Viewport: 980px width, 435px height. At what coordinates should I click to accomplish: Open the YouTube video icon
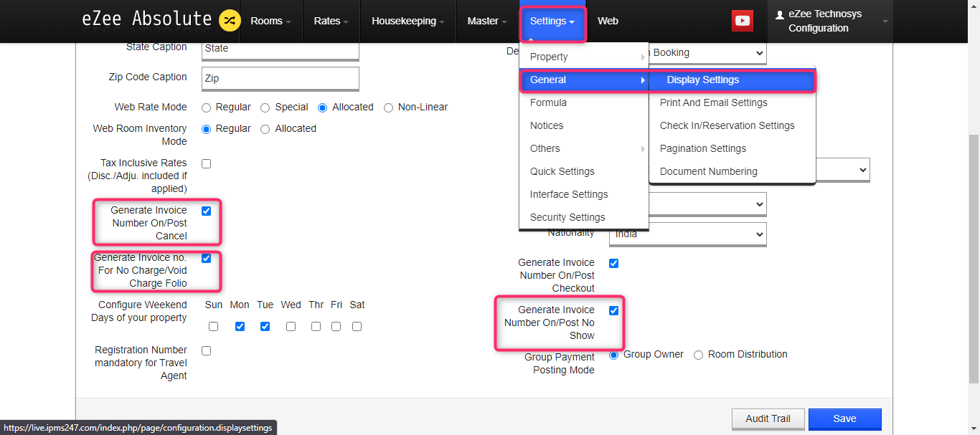pyautogui.click(x=742, y=21)
